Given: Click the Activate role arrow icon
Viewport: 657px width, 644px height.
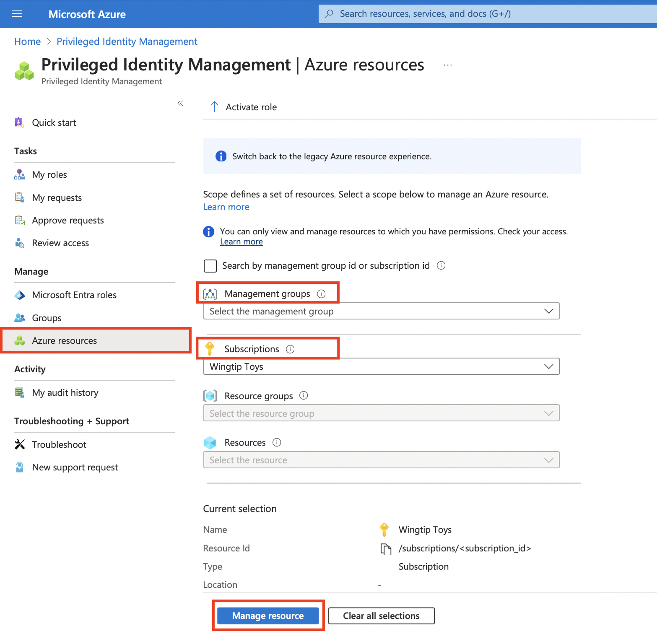Looking at the screenshot, I should click(x=214, y=106).
